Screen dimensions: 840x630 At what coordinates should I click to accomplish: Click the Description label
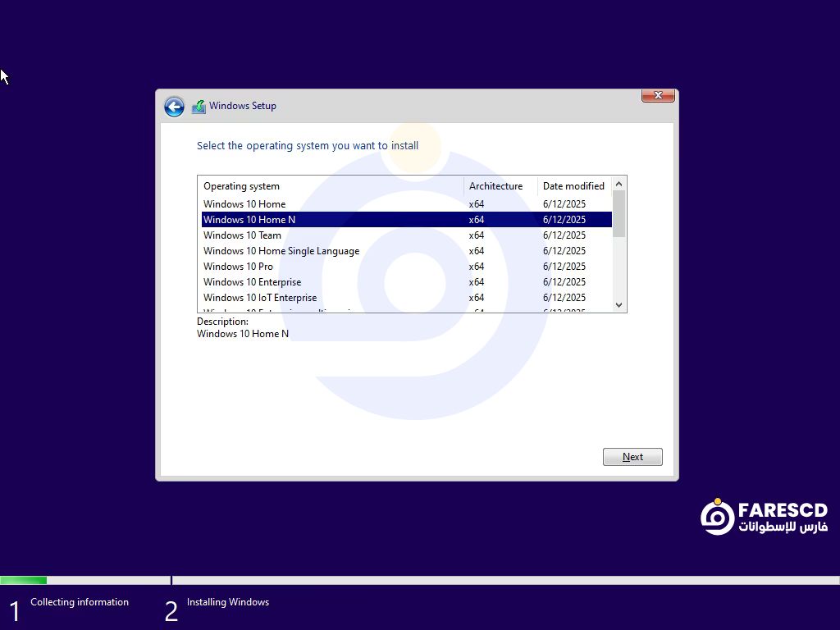coord(222,322)
